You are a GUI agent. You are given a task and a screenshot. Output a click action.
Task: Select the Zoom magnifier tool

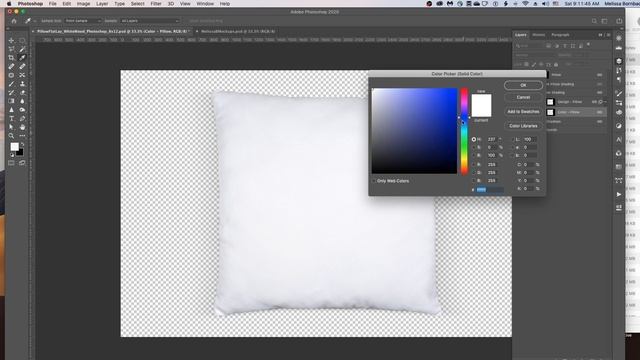pyautogui.click(x=11, y=136)
